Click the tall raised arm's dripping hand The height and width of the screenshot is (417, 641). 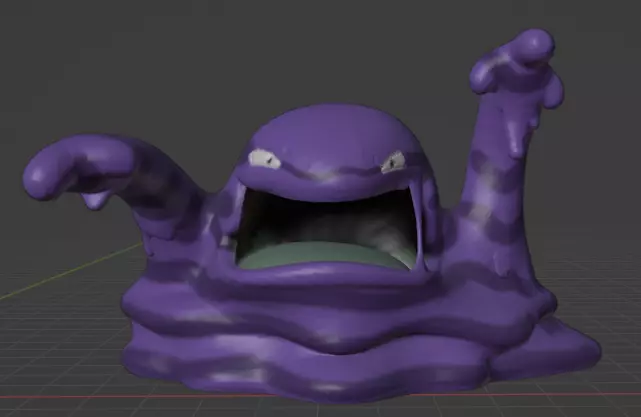tap(517, 67)
